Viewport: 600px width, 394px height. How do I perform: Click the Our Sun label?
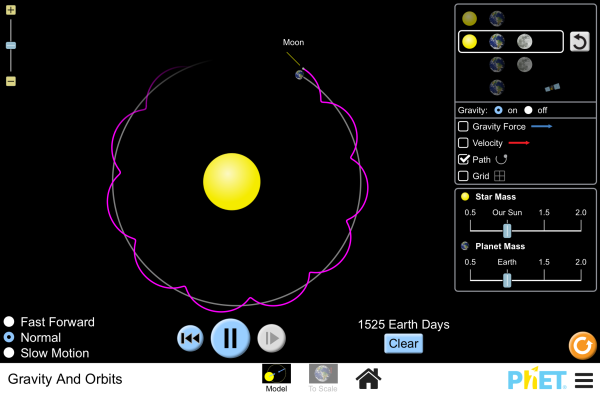tap(507, 212)
